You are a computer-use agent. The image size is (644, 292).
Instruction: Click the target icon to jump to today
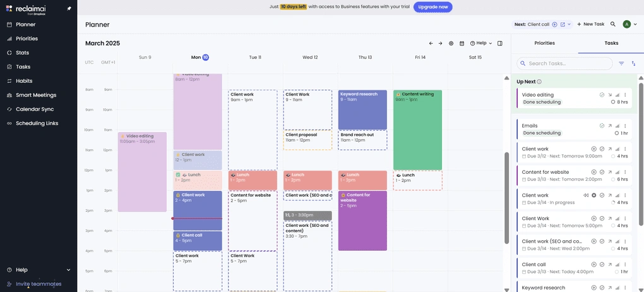pos(451,43)
